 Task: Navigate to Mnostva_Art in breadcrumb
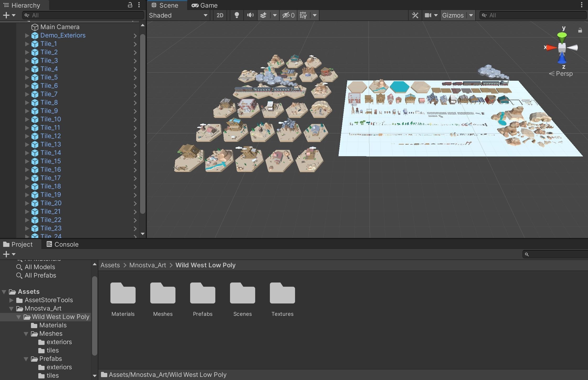147,265
